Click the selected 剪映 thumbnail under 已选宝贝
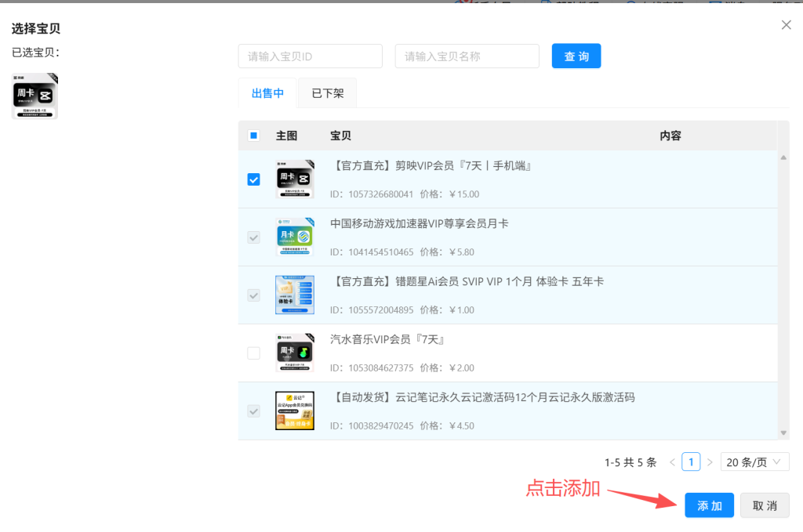The image size is (803, 532). pos(35,96)
